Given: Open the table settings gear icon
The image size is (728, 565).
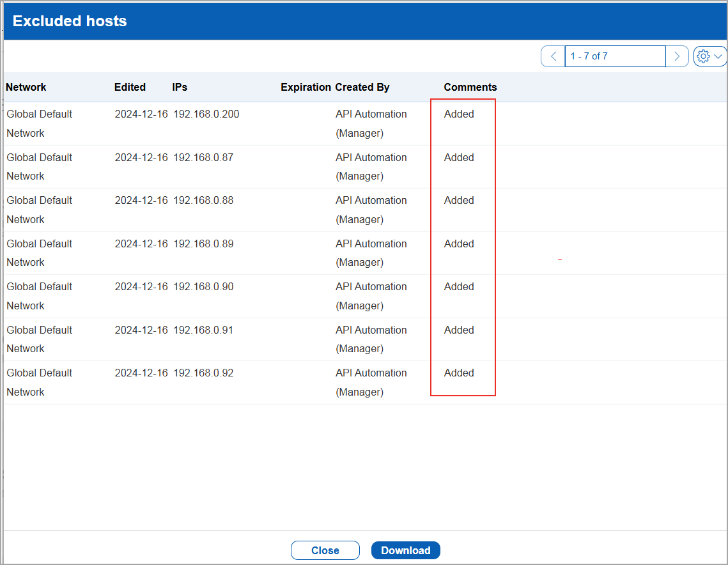Looking at the screenshot, I should [703, 56].
